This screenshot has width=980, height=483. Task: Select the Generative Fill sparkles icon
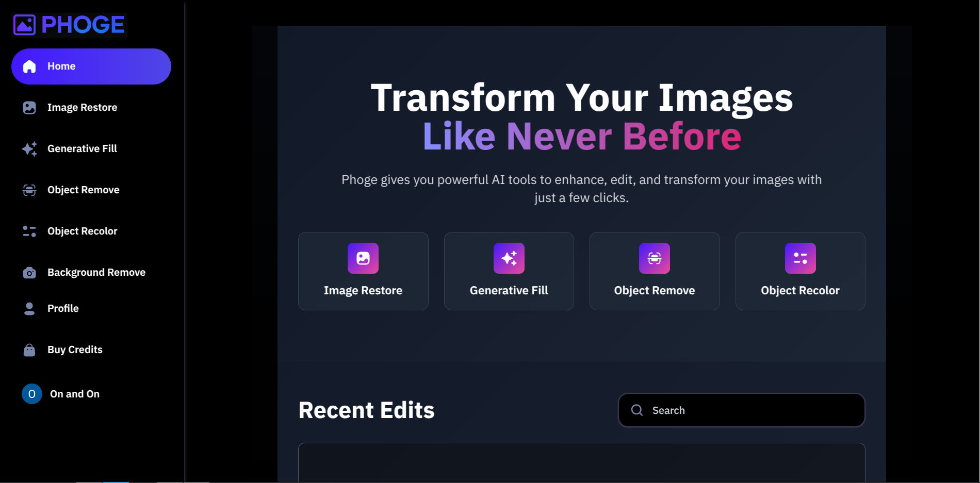tap(29, 148)
